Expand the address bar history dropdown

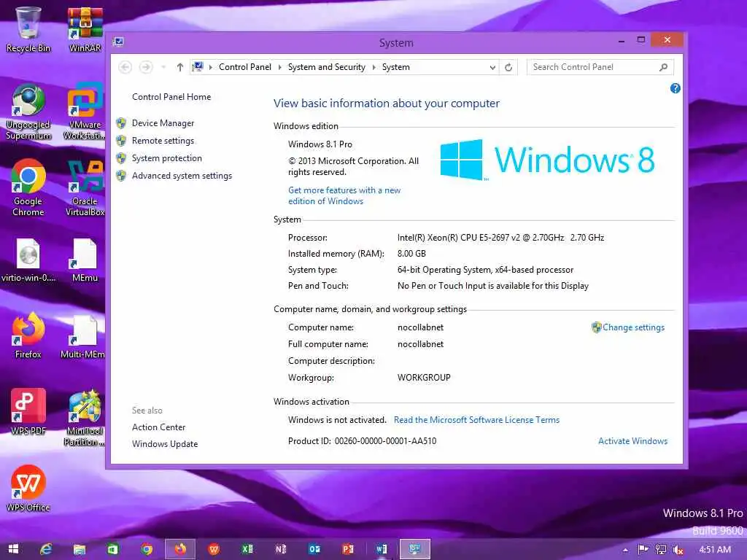point(492,68)
